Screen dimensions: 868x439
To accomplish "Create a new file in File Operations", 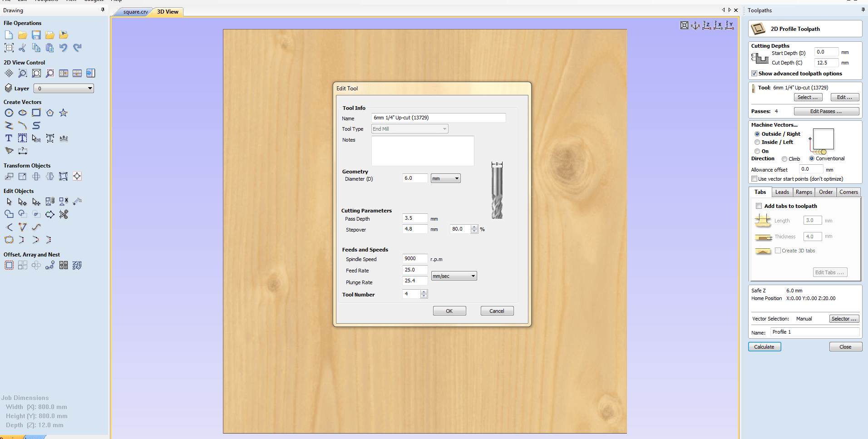I will pos(9,35).
